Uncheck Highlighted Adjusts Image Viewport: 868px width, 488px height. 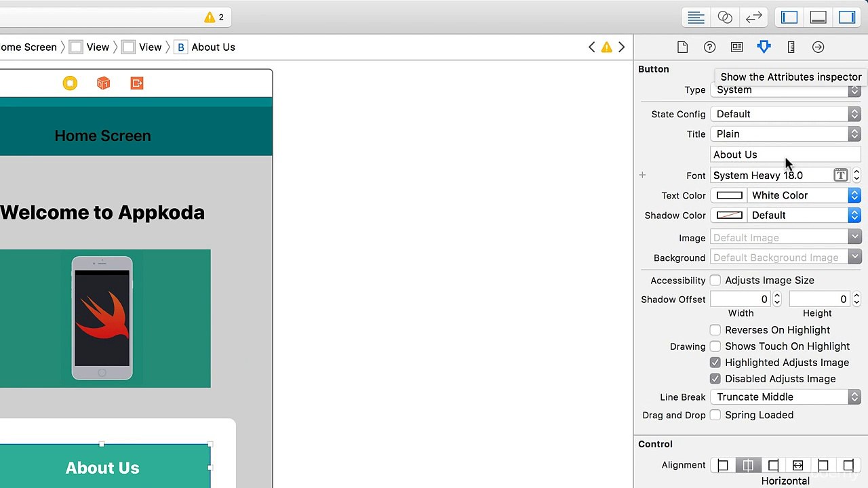tap(715, 363)
